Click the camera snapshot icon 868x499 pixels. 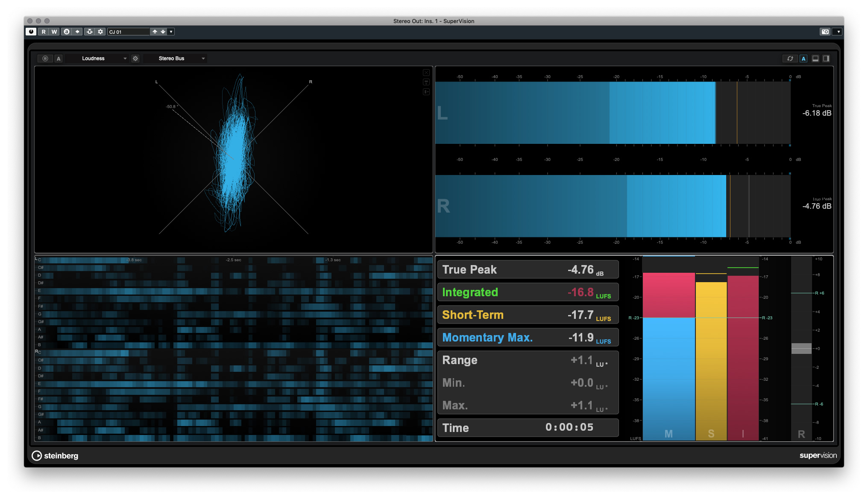click(x=825, y=32)
